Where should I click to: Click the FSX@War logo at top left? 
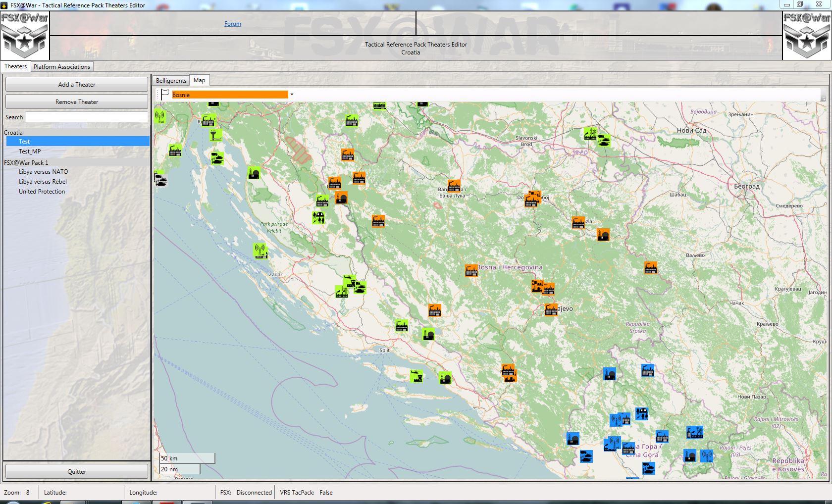point(24,36)
